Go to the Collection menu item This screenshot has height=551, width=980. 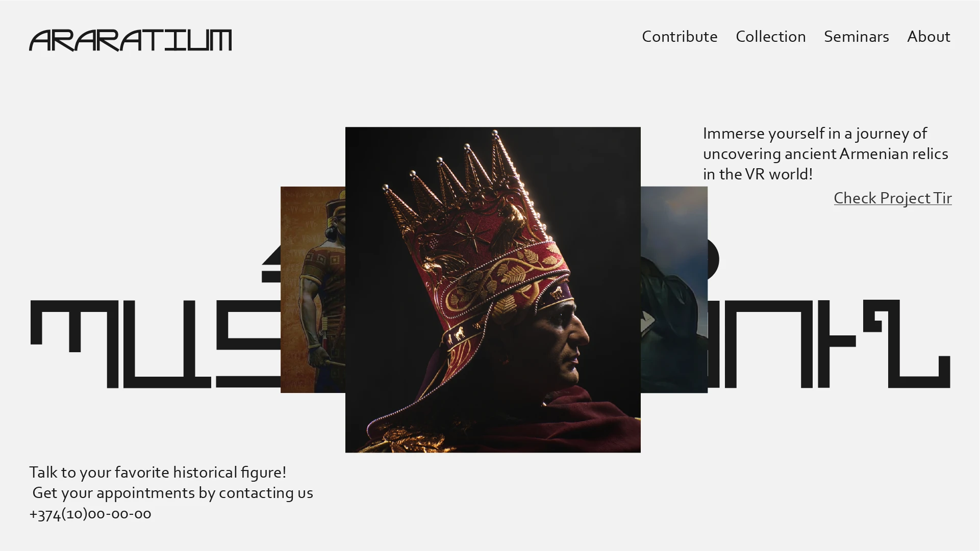(770, 37)
